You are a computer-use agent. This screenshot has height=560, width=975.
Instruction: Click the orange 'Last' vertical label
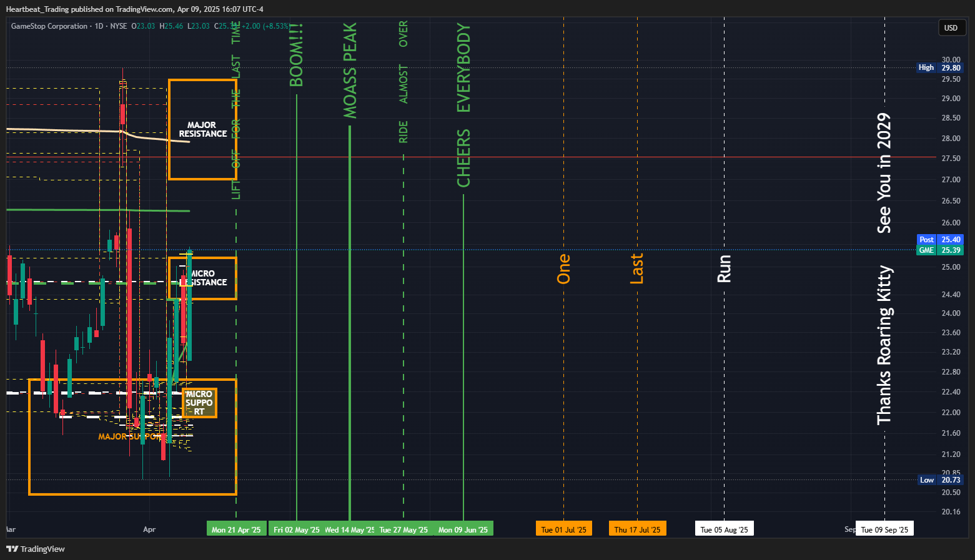636,268
